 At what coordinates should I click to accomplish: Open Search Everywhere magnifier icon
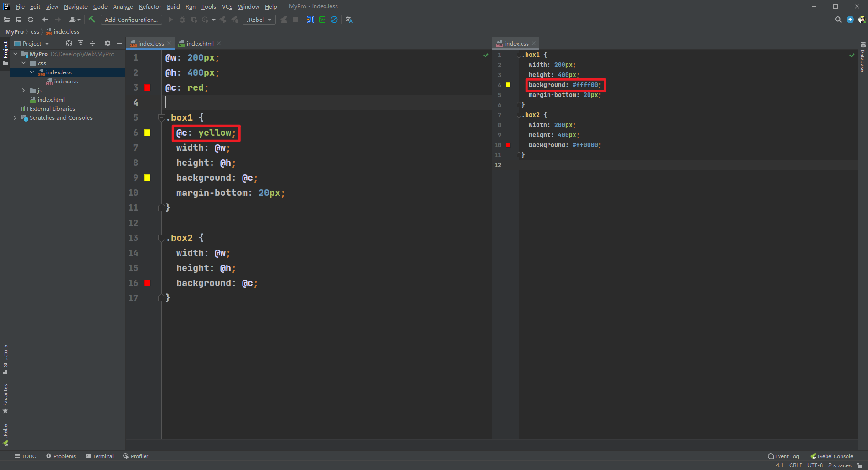[838, 20]
